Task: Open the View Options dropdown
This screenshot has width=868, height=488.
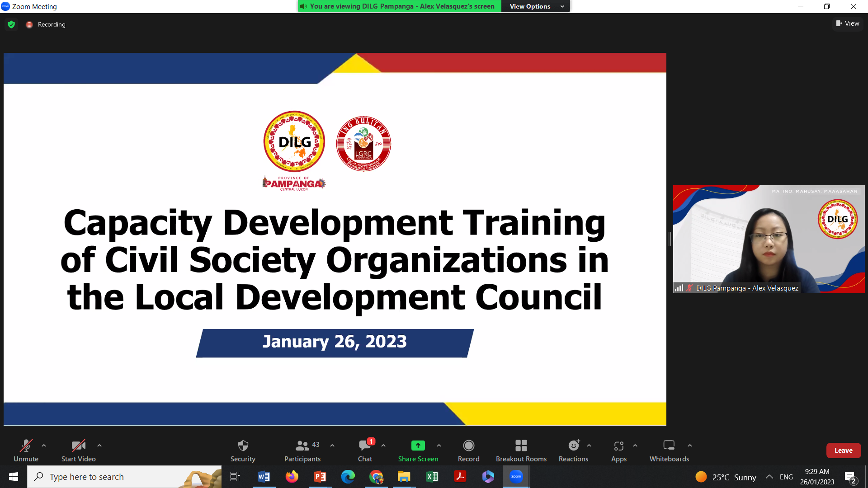Action: (x=536, y=6)
